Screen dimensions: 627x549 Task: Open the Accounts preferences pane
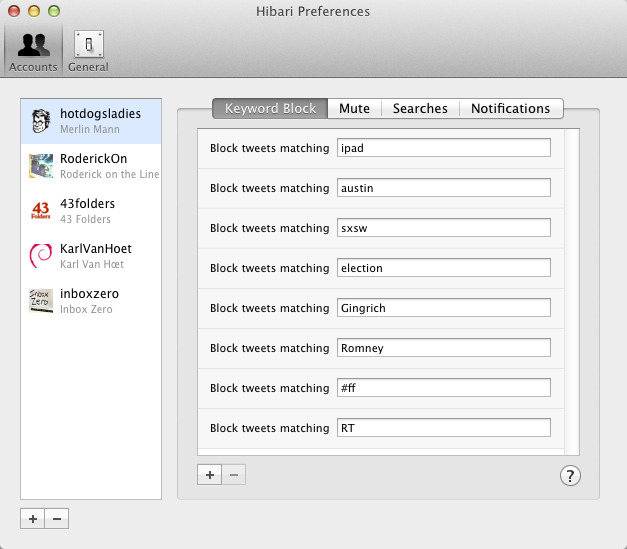33,50
